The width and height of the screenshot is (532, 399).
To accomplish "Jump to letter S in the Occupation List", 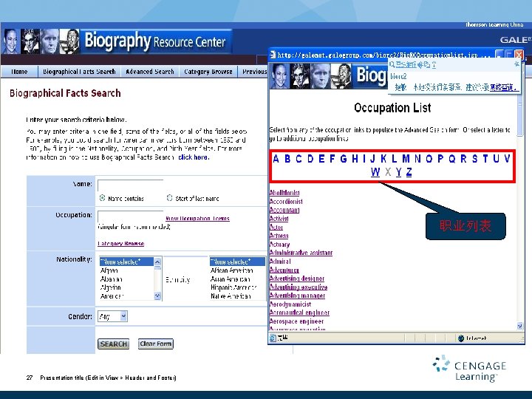I will pyautogui.click(x=474, y=158).
